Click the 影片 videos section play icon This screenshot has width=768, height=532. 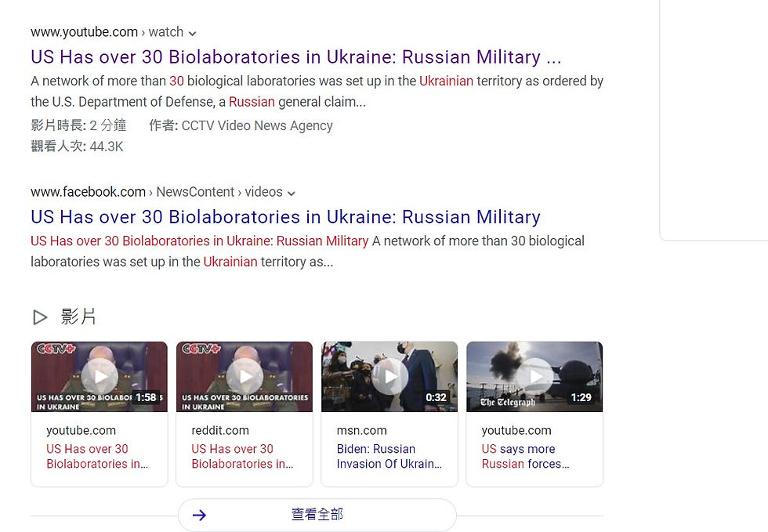40,317
